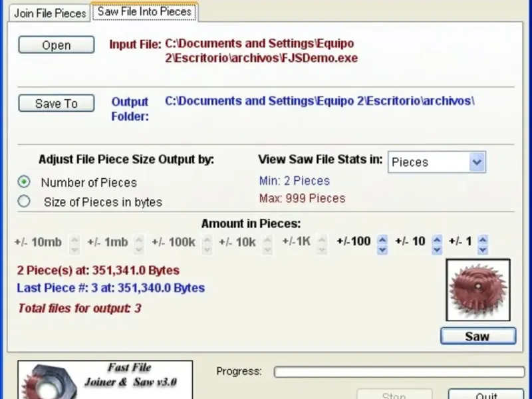Click the blue output folder path text

(x=320, y=101)
